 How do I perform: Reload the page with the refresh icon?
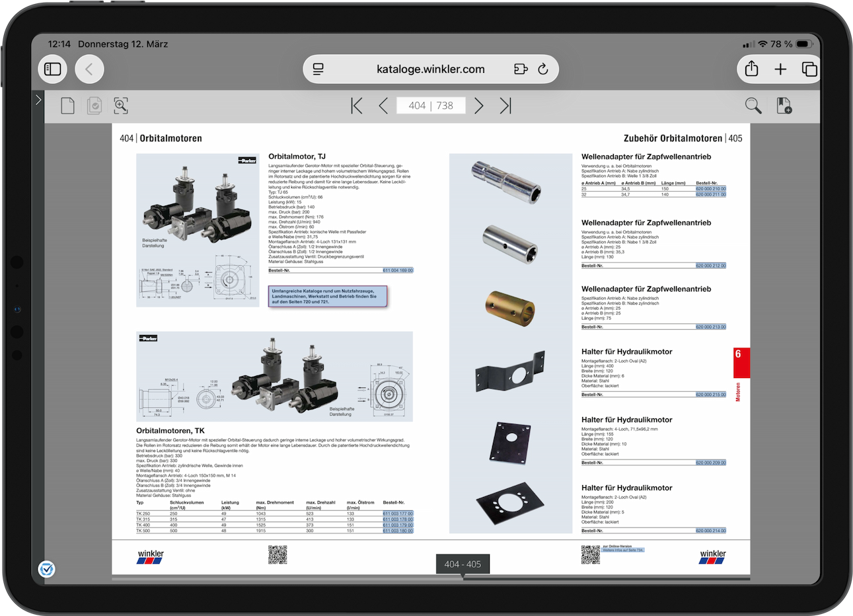542,69
